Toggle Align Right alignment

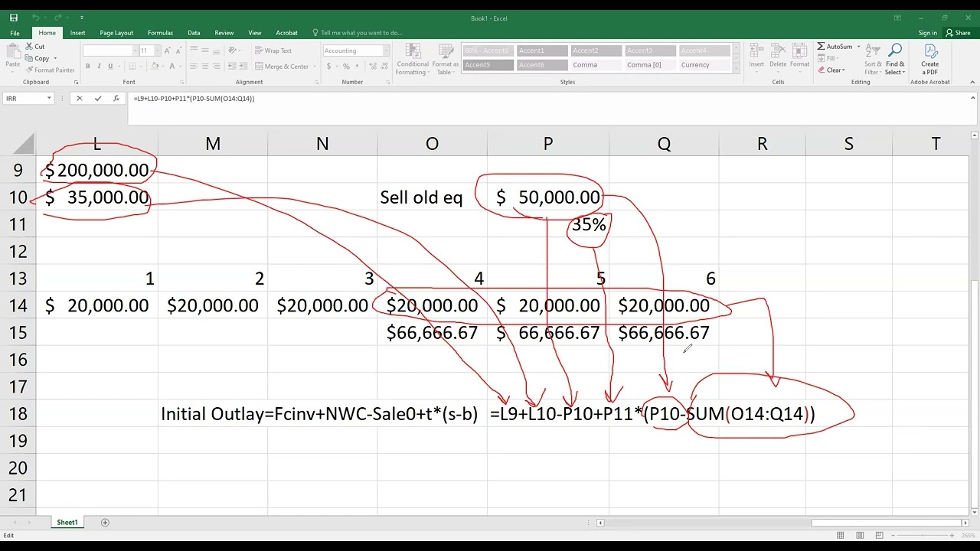click(x=218, y=67)
